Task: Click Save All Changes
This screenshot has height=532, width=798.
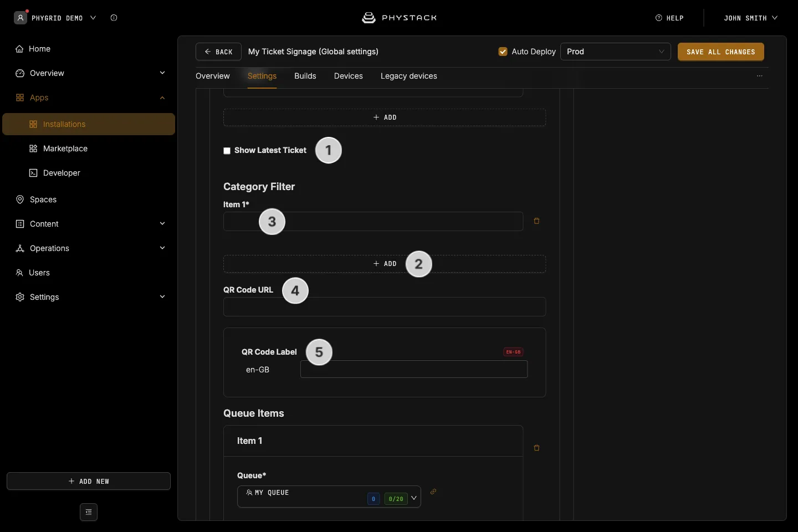Action: click(721, 52)
